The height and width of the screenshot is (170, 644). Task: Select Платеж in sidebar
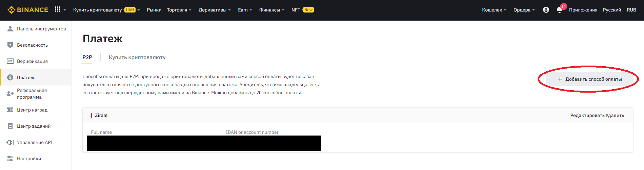click(x=36, y=77)
